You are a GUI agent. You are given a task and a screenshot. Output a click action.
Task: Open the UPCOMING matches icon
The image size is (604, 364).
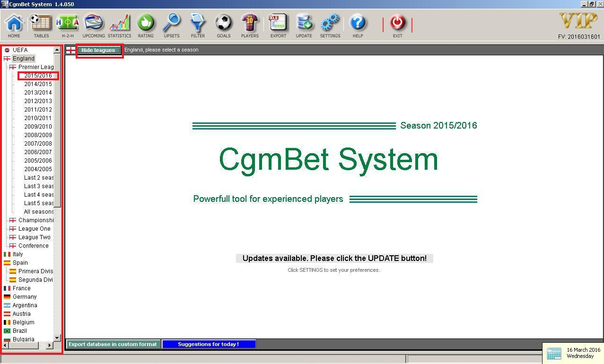click(x=94, y=26)
